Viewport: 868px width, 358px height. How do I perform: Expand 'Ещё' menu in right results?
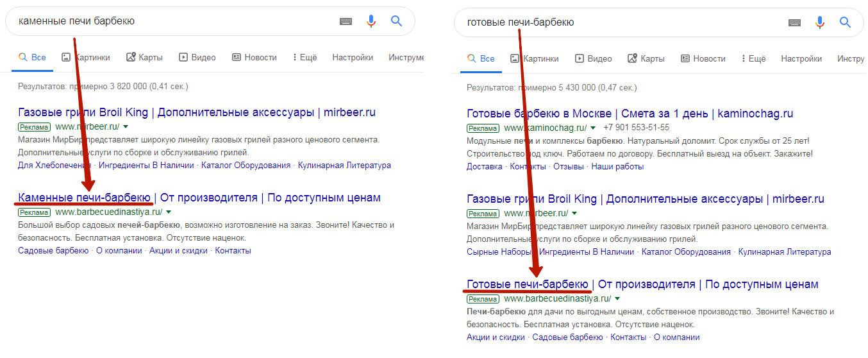coord(753,58)
